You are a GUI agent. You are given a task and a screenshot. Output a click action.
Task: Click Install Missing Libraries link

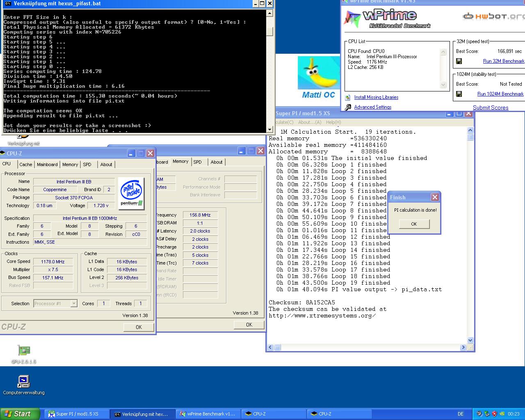pyautogui.click(x=376, y=97)
